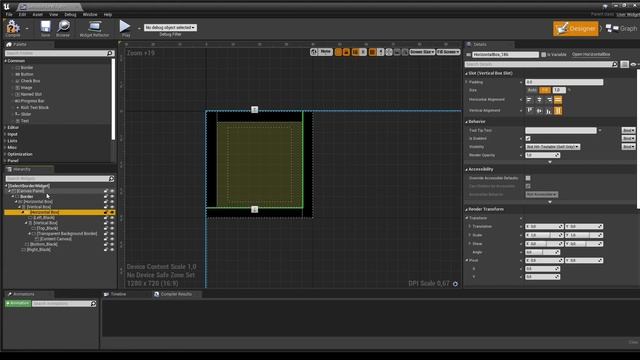Open the Window menu

pos(90,14)
